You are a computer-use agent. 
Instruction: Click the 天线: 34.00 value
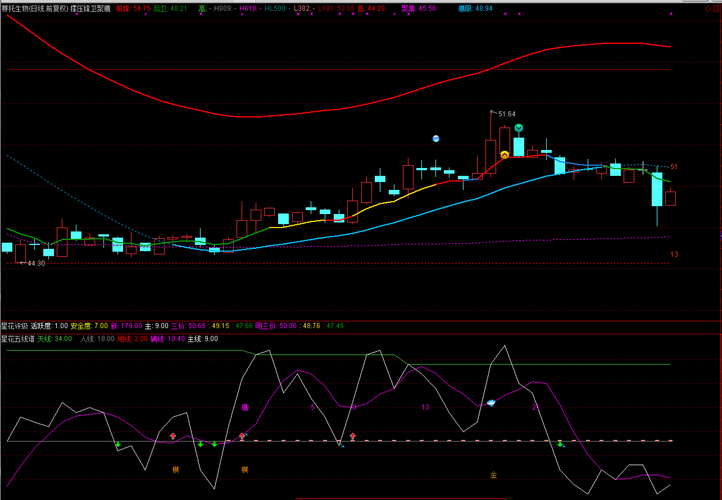pos(55,339)
